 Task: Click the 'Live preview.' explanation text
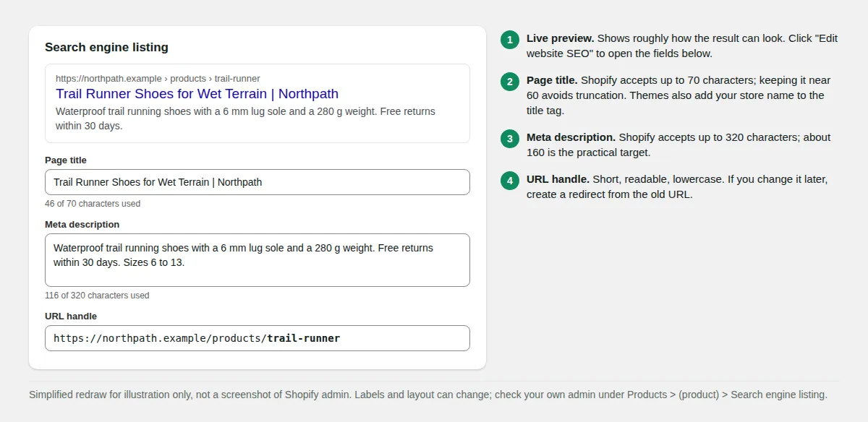tap(682, 46)
